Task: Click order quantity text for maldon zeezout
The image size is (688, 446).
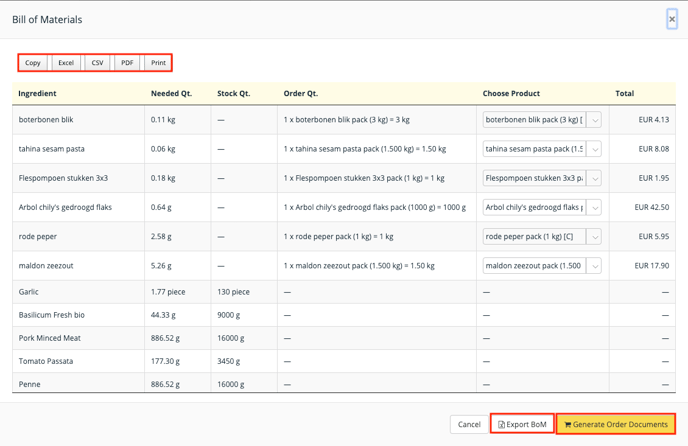Action: (359, 266)
